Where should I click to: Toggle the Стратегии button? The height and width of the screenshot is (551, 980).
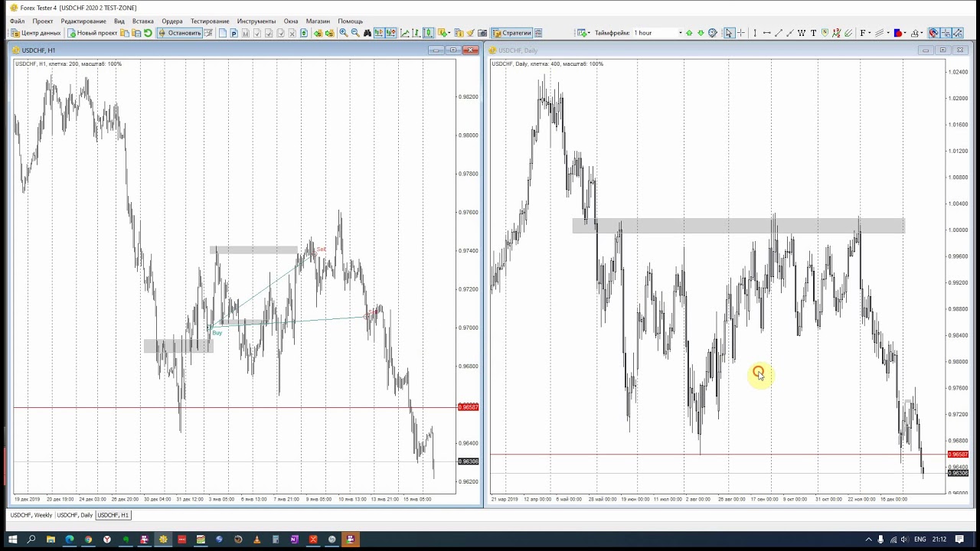click(511, 33)
